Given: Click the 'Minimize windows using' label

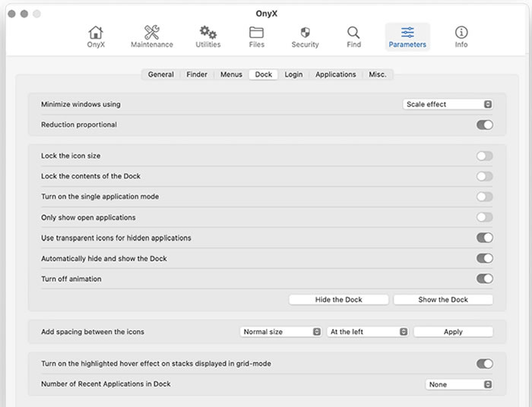Looking at the screenshot, I should click(81, 104).
